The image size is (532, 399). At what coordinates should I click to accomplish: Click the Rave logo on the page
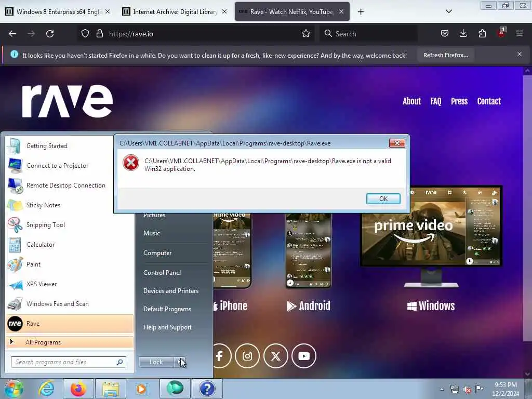point(67,101)
